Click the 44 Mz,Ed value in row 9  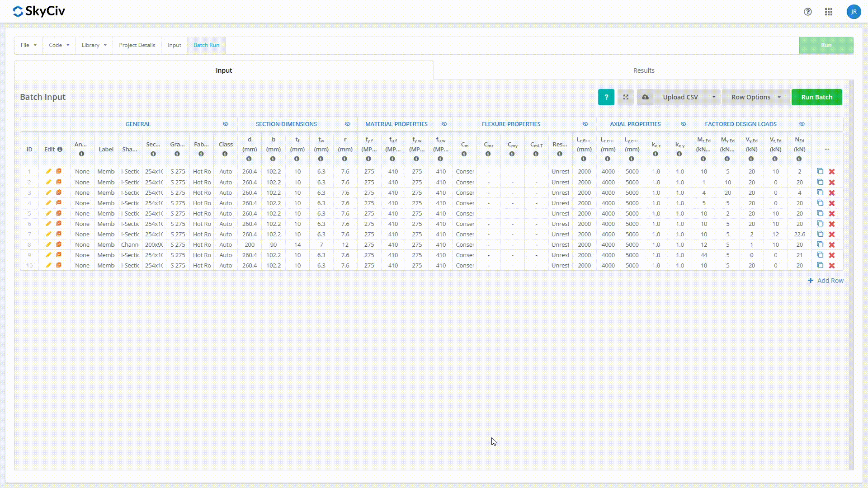point(703,255)
